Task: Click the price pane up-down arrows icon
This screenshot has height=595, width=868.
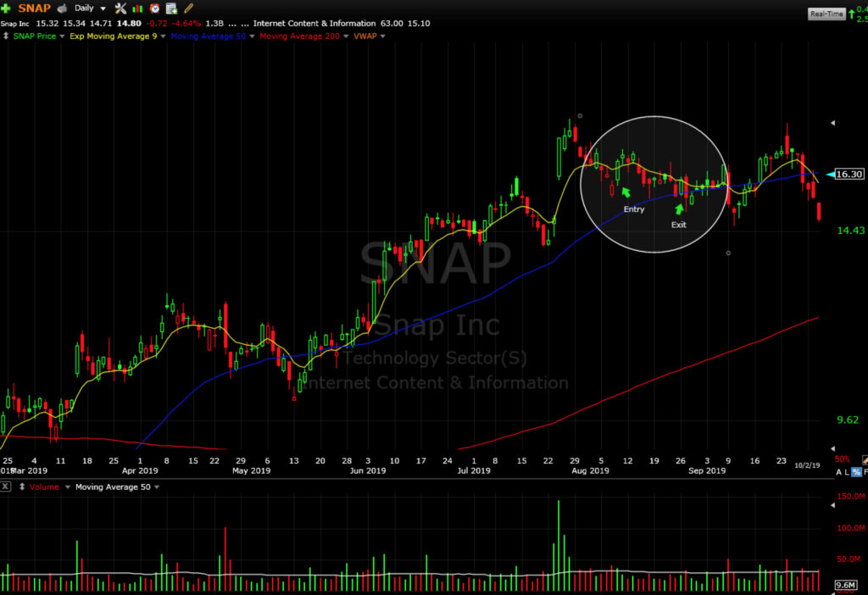Action: click(6, 36)
